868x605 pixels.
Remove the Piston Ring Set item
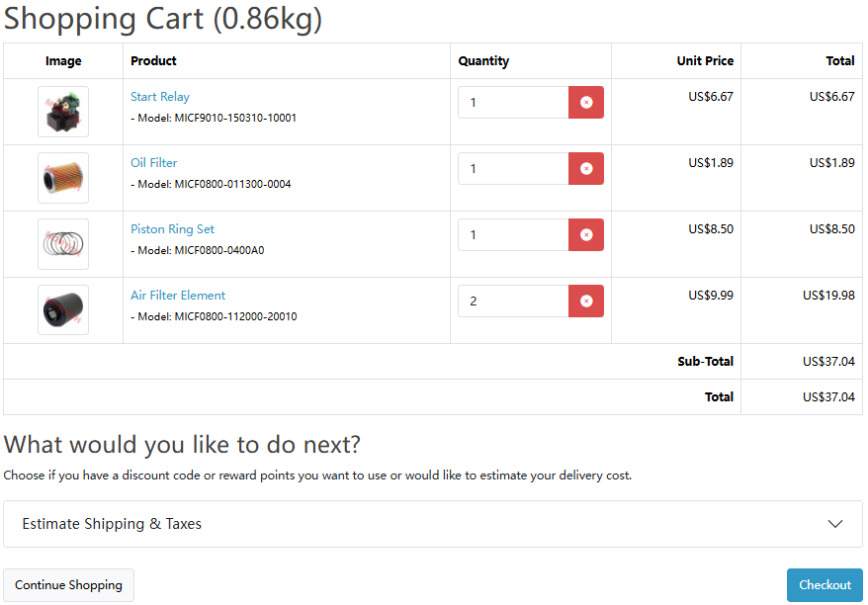point(584,234)
